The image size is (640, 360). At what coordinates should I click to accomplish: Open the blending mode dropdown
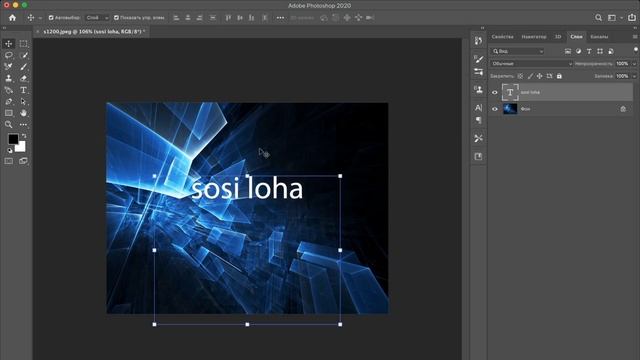(x=531, y=64)
